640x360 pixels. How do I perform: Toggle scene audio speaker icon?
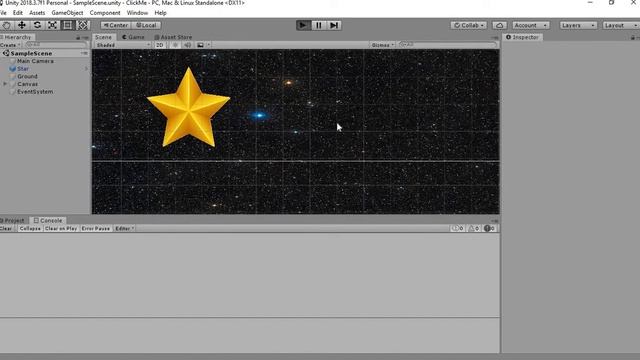tap(188, 45)
